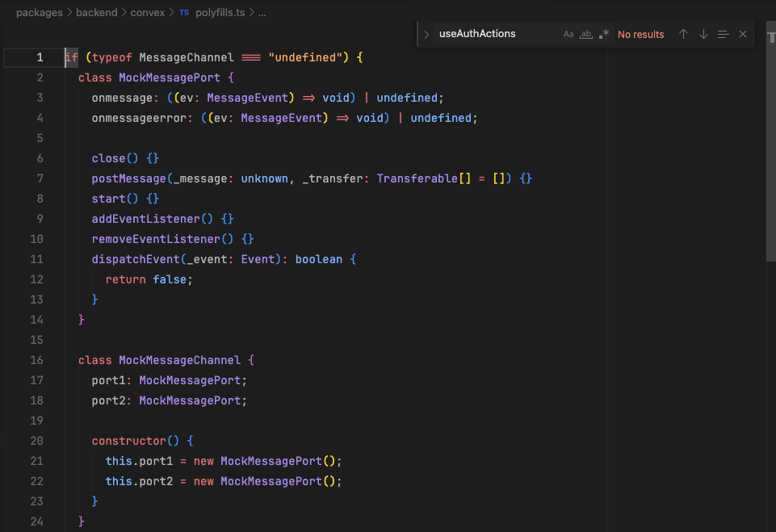Click line number 24 in gutter
Screen dimensions: 776x532
[36, 522]
